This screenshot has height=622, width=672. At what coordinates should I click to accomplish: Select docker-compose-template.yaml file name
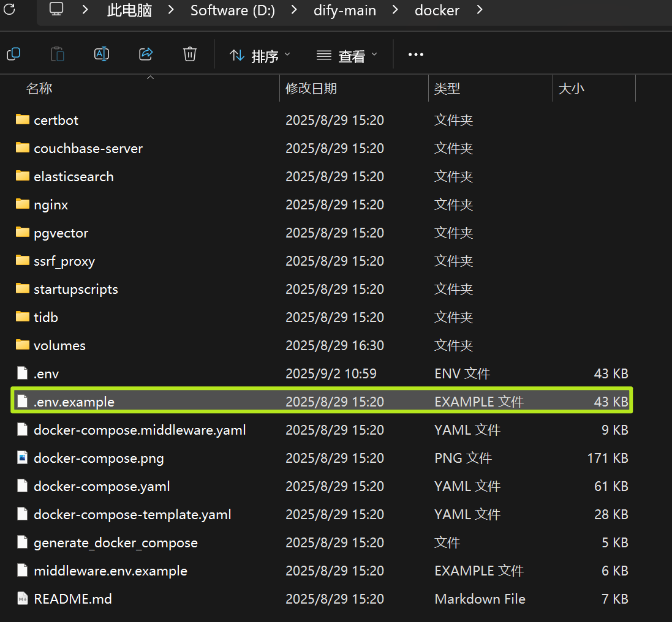[x=132, y=515]
